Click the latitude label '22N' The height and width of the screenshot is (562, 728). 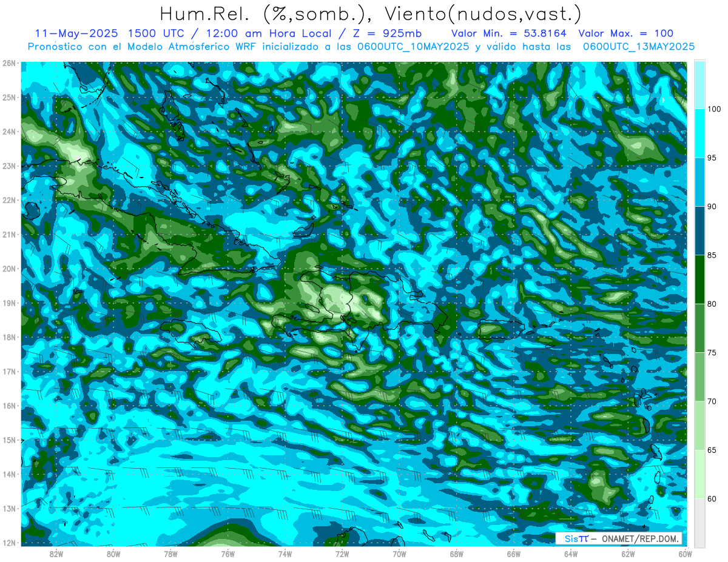pyautogui.click(x=9, y=200)
